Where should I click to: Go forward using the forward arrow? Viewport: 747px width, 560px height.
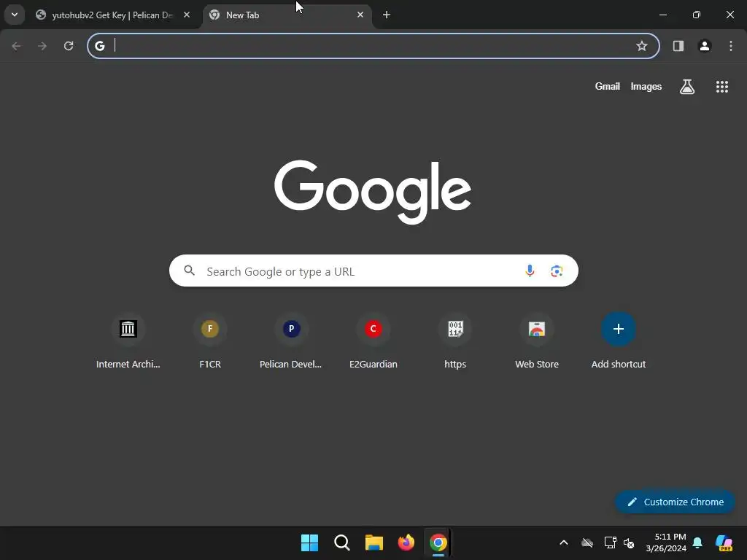(42, 46)
